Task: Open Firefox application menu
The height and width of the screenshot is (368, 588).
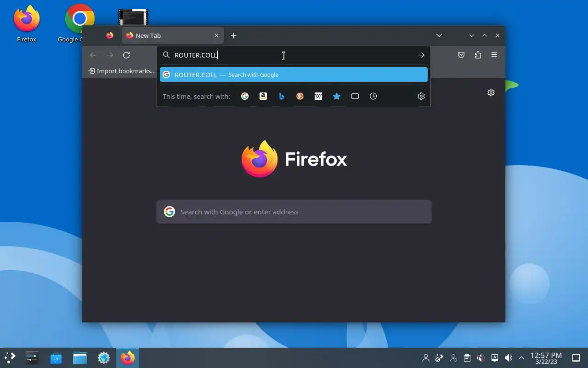Action: pos(494,55)
